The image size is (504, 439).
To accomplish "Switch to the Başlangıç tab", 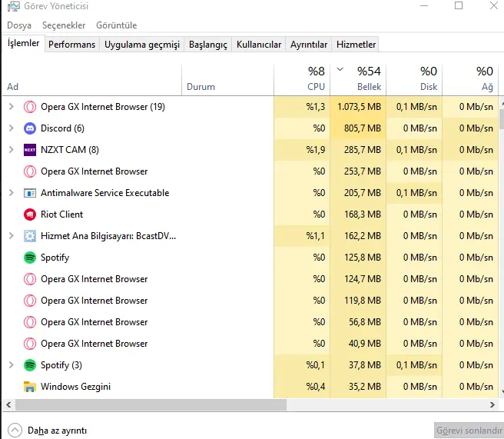I will tap(208, 45).
